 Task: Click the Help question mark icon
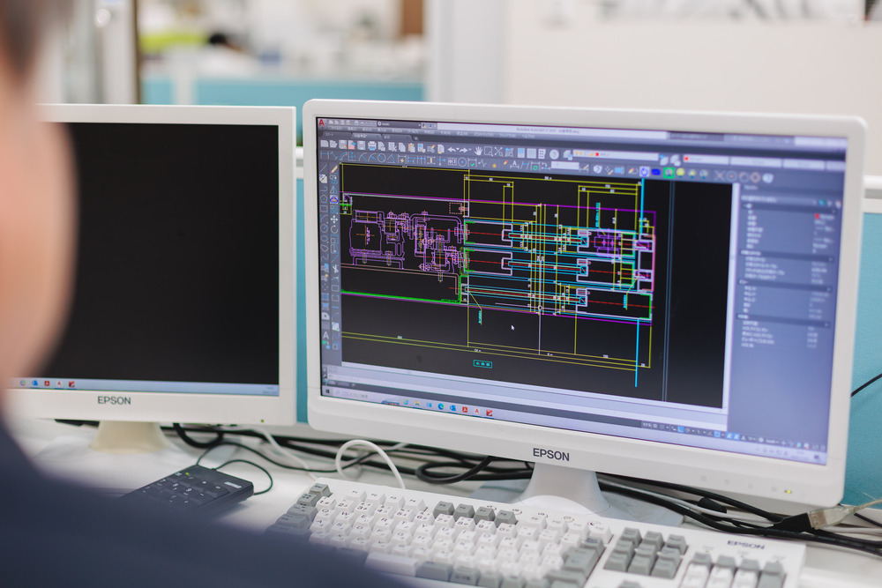554,153
